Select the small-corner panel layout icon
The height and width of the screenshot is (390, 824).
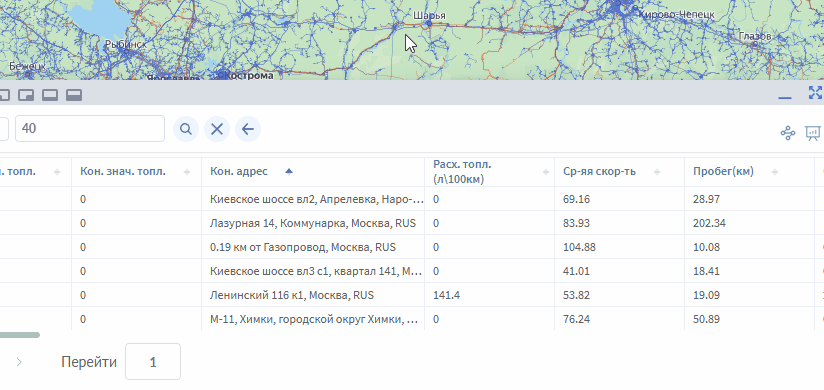click(x=26, y=95)
